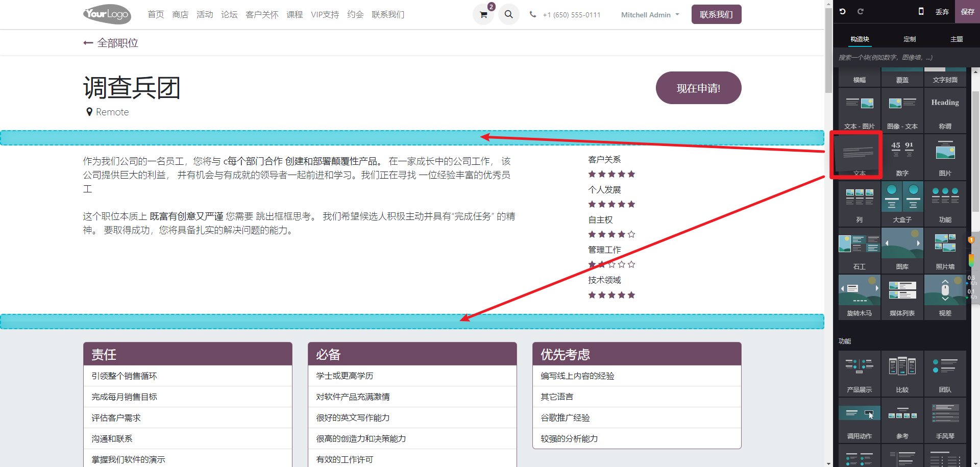Open the 课程 courses menu item
This screenshot has width=980, height=467.
pos(295,15)
